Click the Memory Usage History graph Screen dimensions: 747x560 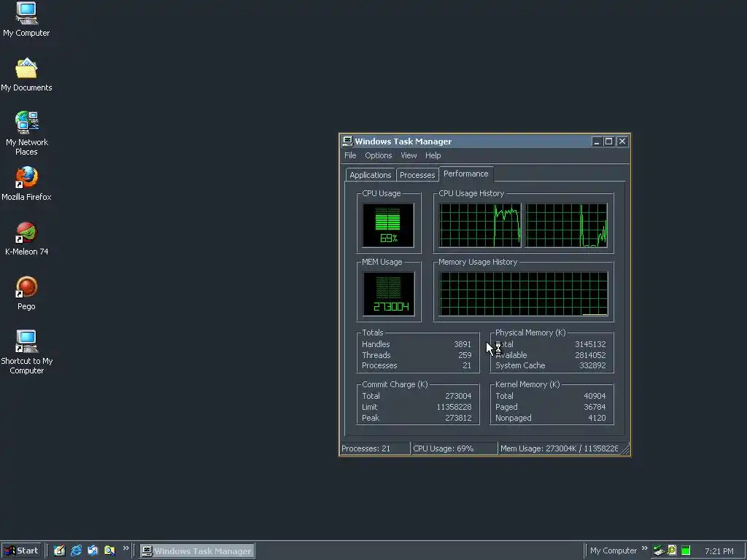(523, 294)
